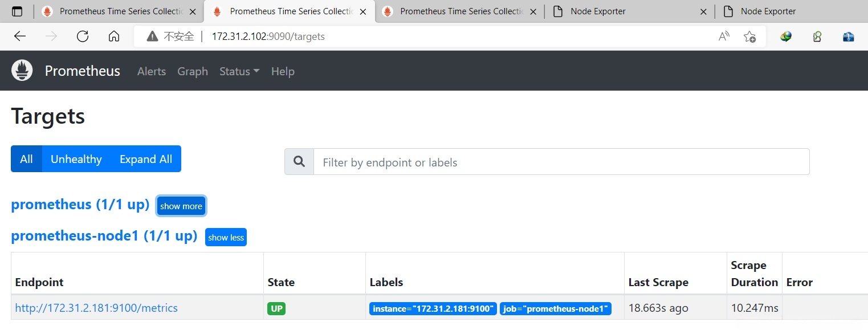Click the State column header
The width and height of the screenshot is (868, 334).
[281, 282]
